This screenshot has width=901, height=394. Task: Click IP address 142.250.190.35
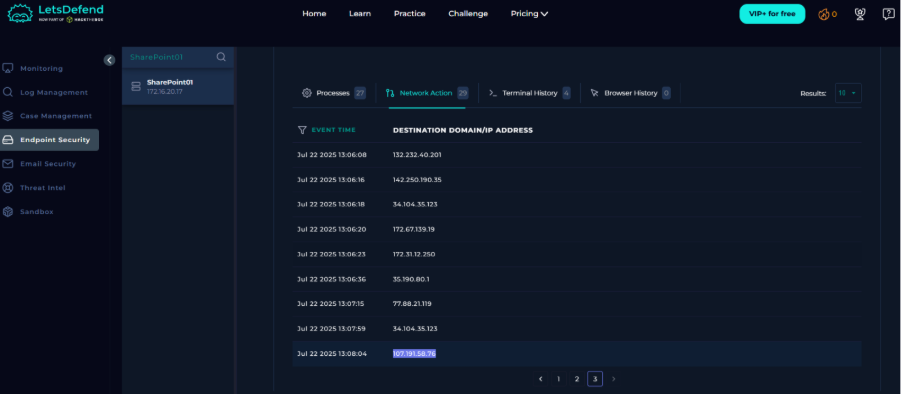(417, 180)
